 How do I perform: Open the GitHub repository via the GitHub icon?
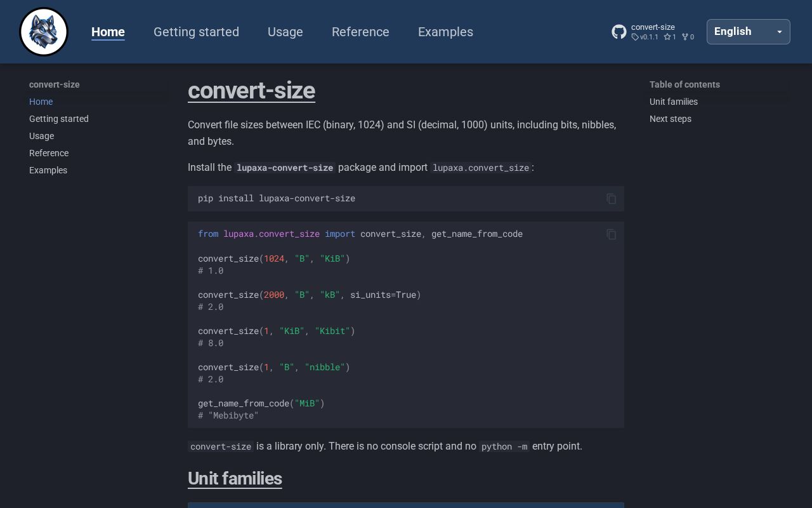619,32
